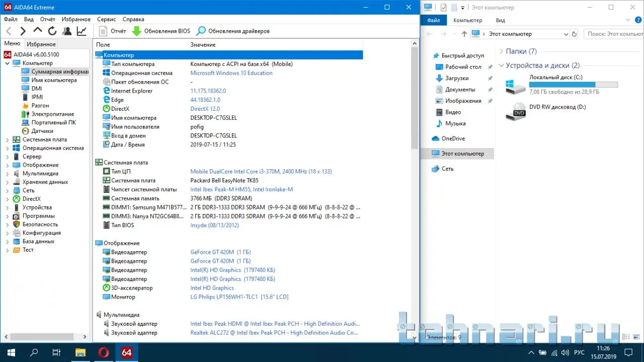Click the Refresh arrow in AIDA64 toolbar
Viewport: 644px width, 362px height.
52,31
